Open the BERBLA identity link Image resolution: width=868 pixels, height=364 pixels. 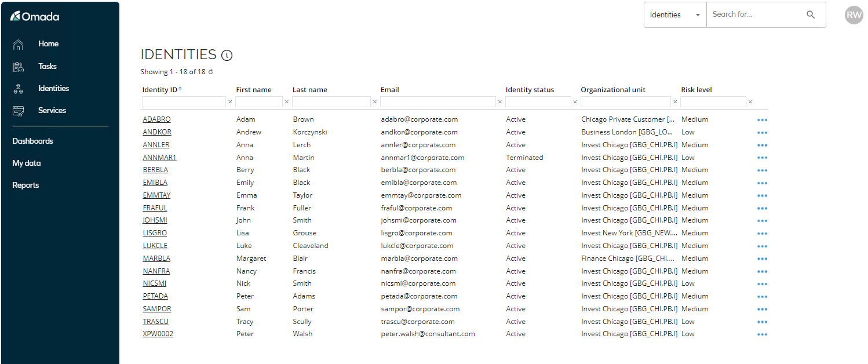155,170
